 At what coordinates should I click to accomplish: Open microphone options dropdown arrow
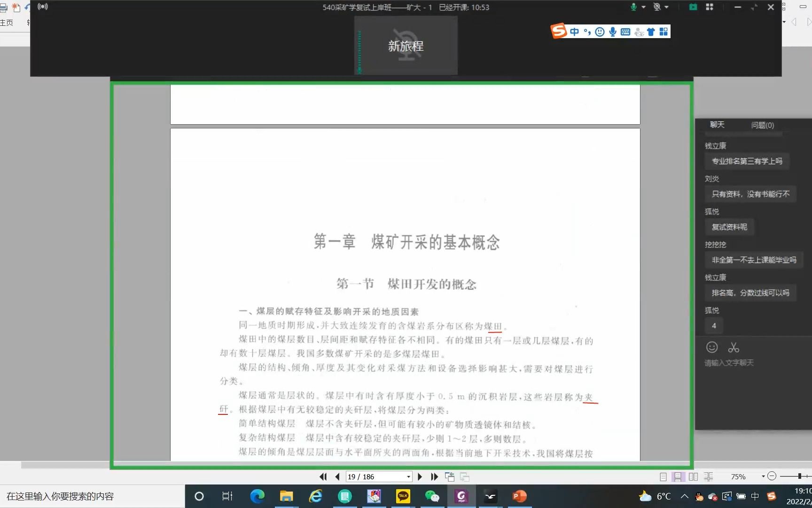coord(643,7)
